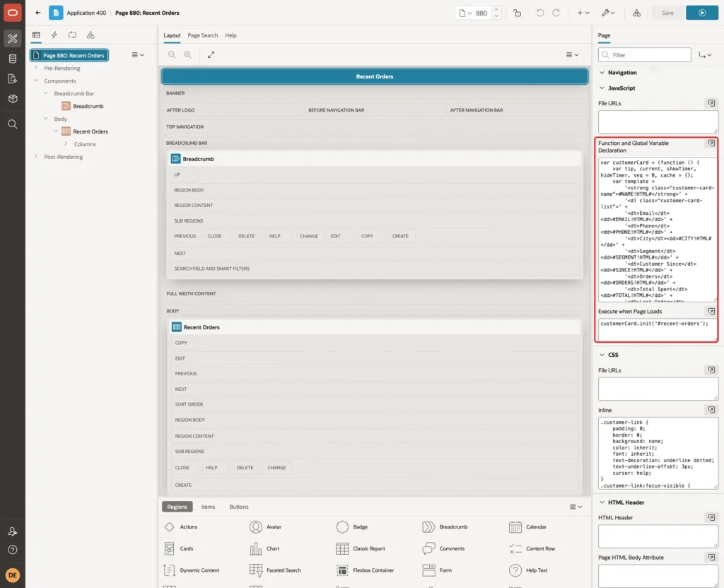
Task: Go back with the left arrow
Action: [x=38, y=13]
